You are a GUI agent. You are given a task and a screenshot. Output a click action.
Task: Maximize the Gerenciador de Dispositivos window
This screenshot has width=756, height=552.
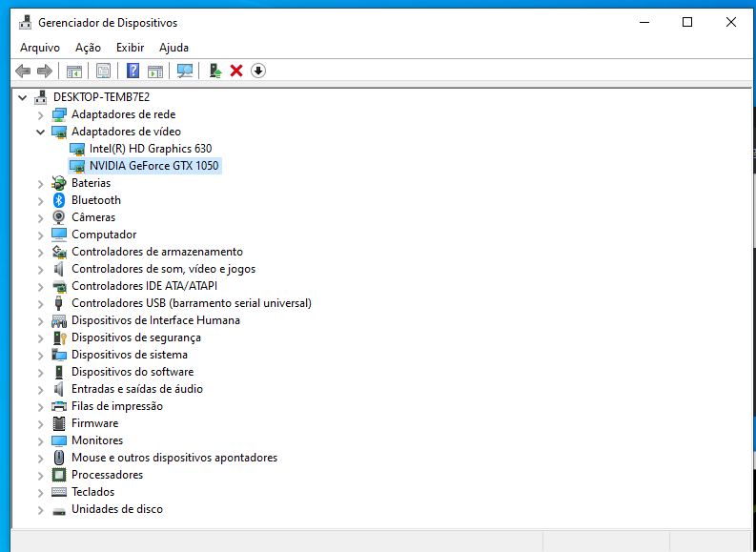coord(687,22)
